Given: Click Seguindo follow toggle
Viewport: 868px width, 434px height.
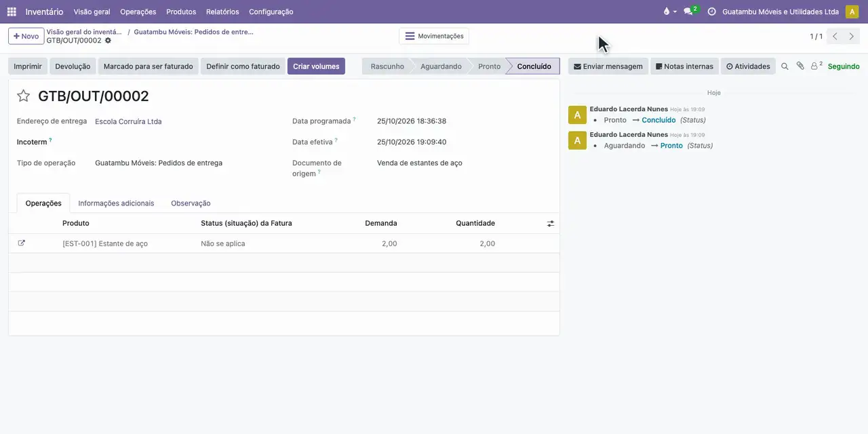Looking at the screenshot, I should tap(844, 66).
